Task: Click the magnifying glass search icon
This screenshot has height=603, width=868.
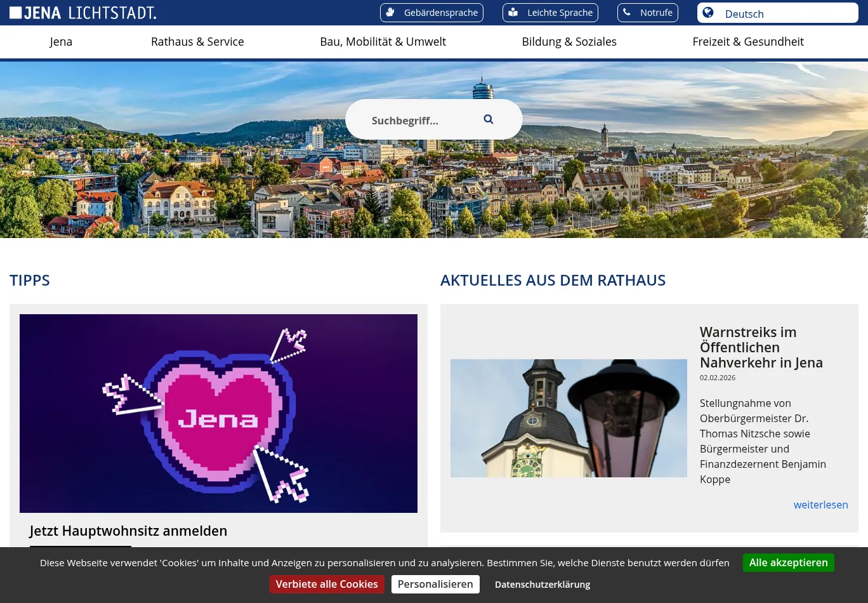Action: [x=488, y=119]
